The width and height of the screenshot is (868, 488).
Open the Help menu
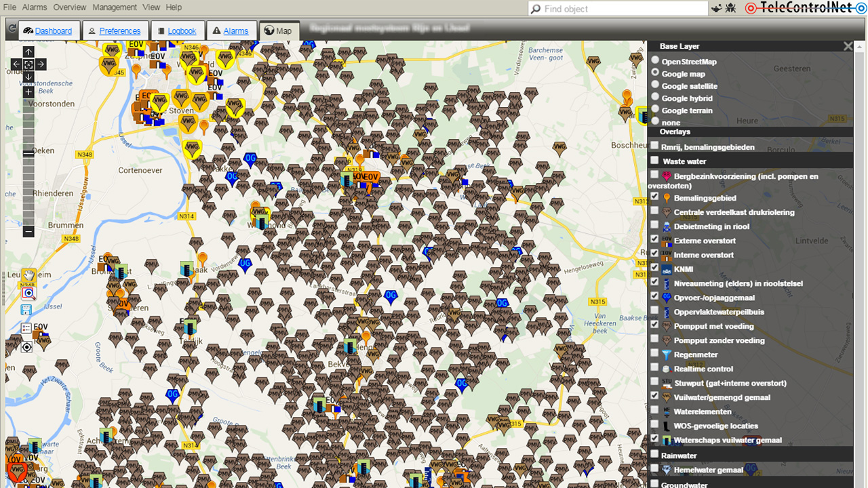click(174, 7)
